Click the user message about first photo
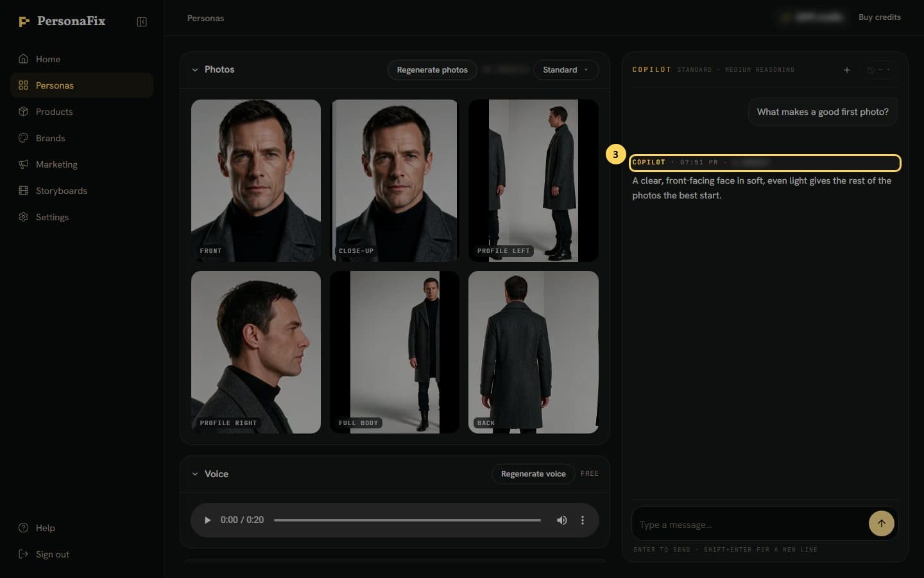This screenshot has width=924, height=578. 823,112
